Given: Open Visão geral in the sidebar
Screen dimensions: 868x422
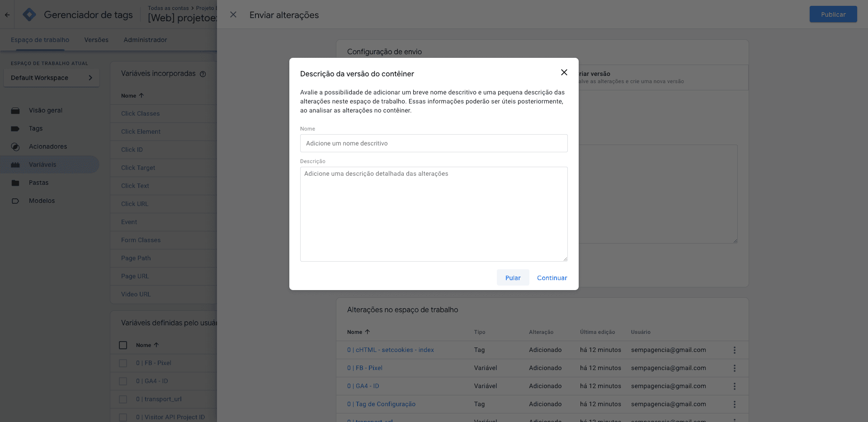Looking at the screenshot, I should [46, 110].
